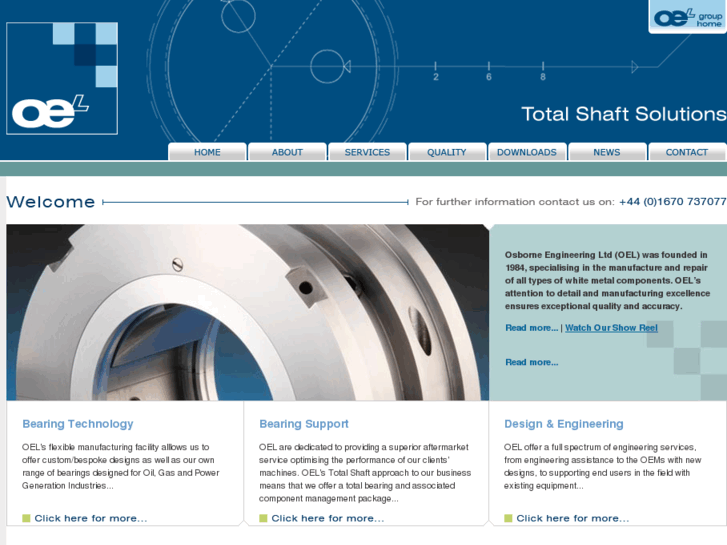The width and height of the screenshot is (727, 545).
Task: Click the phone number +44 (0)1670 737077
Action: click(672, 202)
